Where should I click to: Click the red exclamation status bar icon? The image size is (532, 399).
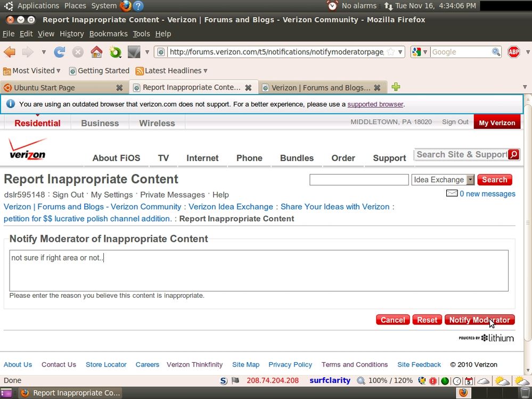pos(433,381)
